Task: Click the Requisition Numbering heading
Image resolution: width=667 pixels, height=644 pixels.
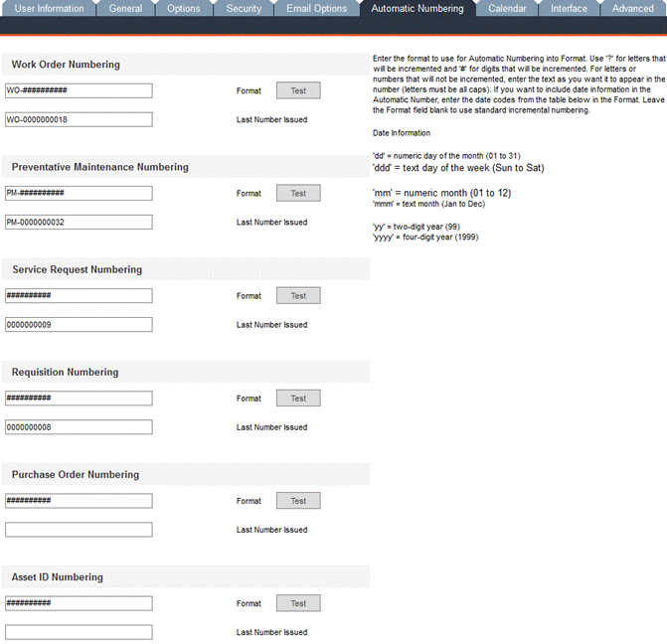Action: point(65,373)
